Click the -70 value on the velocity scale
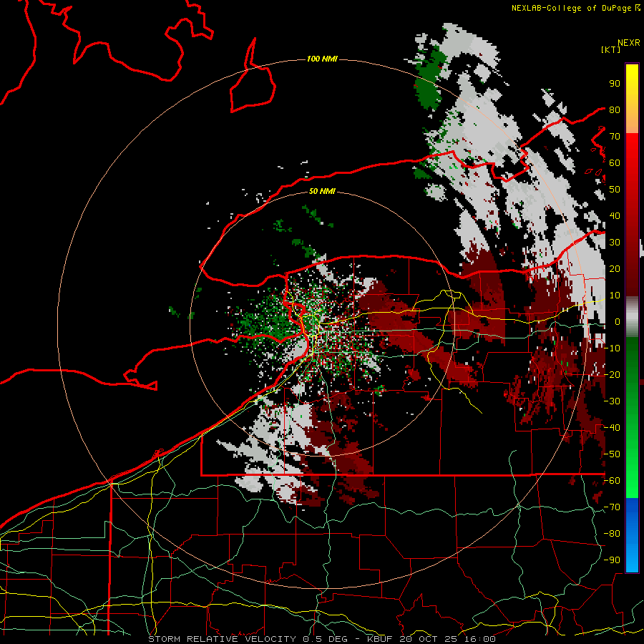The image size is (644, 644). (612, 507)
